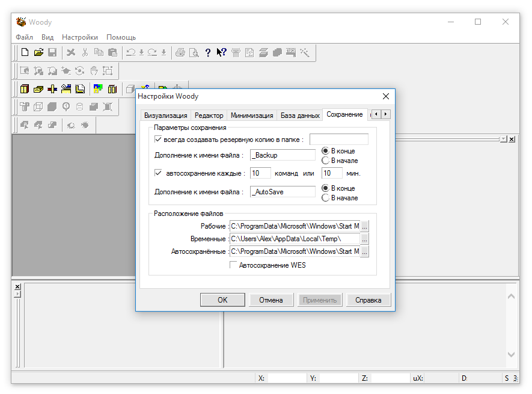Activate the arrow-and-question context help tool
532x394 pixels.
tap(221, 52)
